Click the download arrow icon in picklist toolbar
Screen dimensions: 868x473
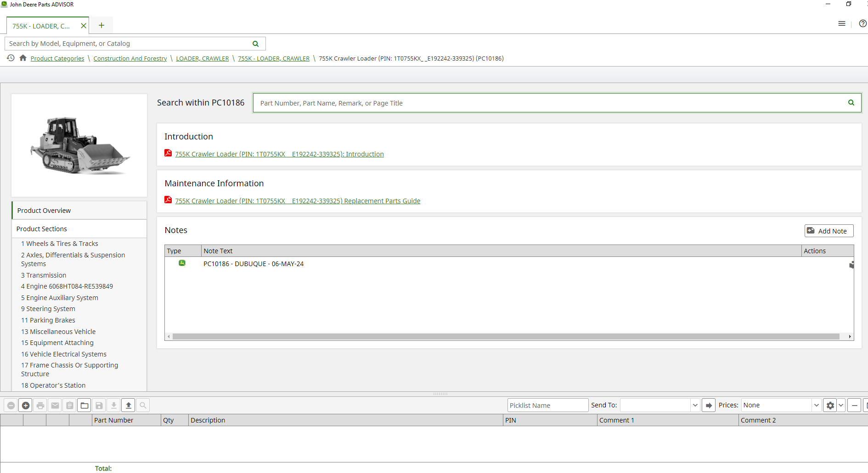[x=114, y=406]
